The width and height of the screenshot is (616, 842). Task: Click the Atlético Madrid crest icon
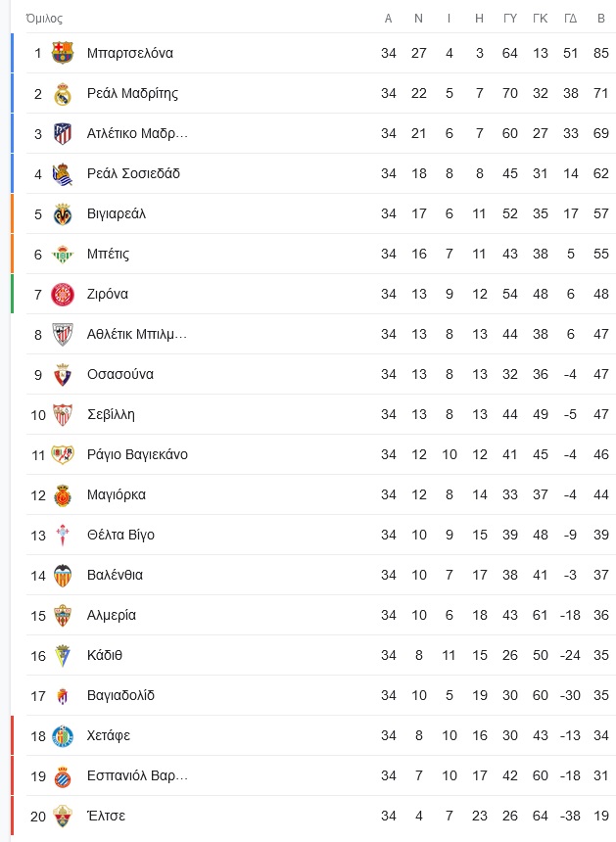coord(63,133)
